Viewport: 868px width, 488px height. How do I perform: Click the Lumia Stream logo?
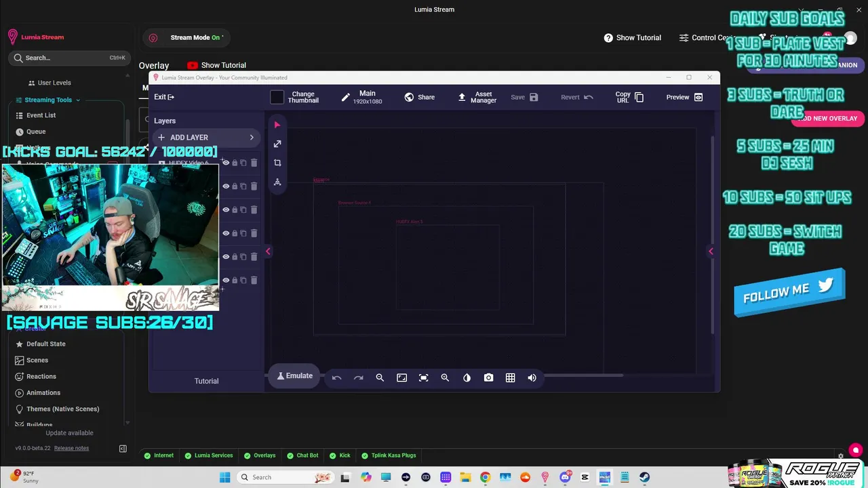[37, 37]
